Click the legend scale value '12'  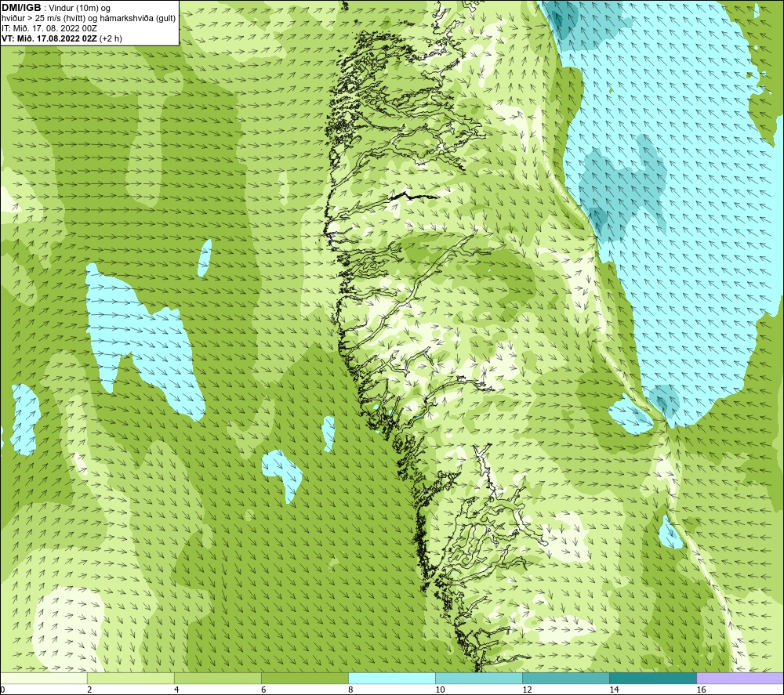[527, 690]
